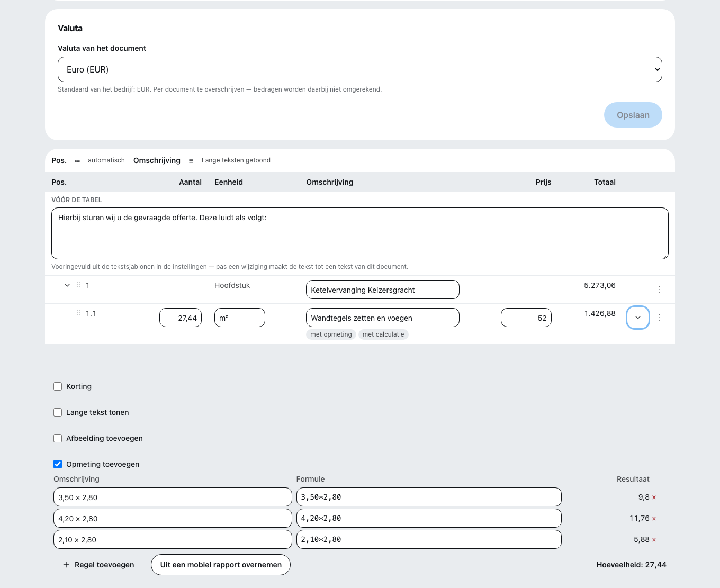Check Afbeelding toevoegen

pyautogui.click(x=58, y=438)
